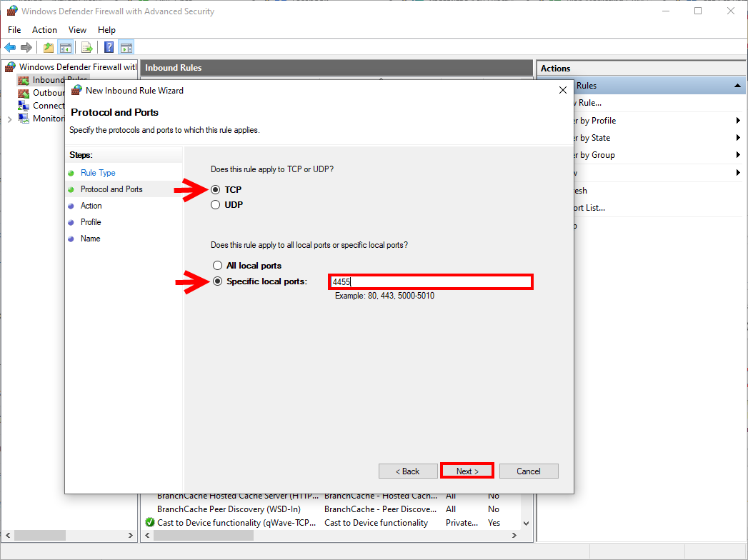Screen dimensions: 748x560
Task: Click the rules list scroll-left arrow
Action: click(x=147, y=535)
